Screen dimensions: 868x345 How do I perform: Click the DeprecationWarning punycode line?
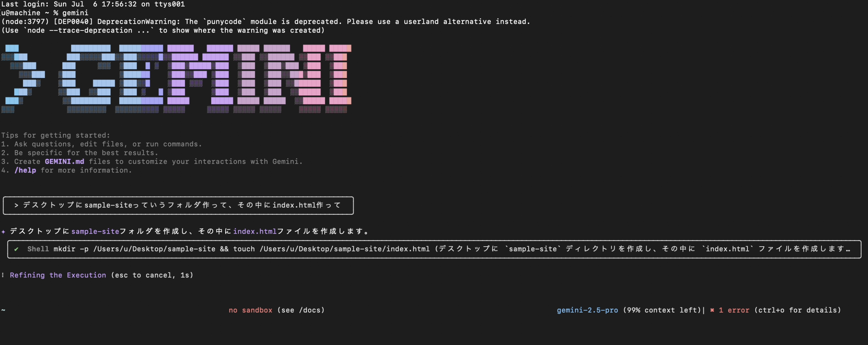pyautogui.click(x=266, y=21)
